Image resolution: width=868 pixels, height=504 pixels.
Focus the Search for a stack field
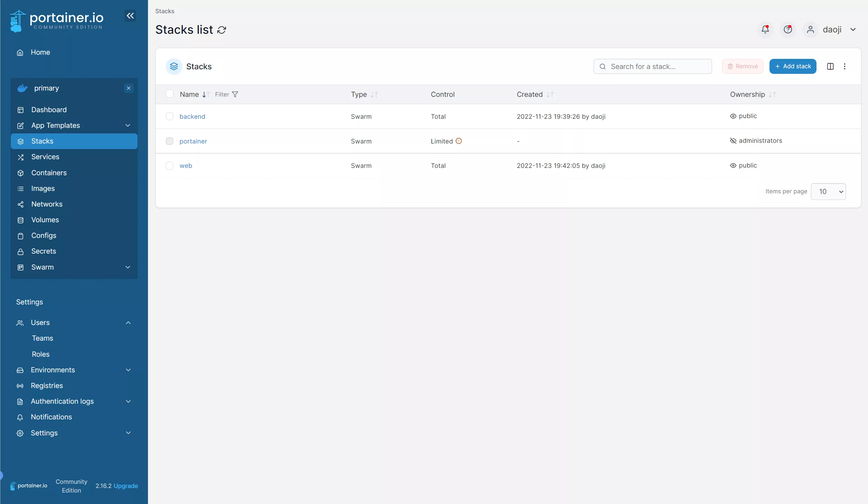[x=652, y=67]
